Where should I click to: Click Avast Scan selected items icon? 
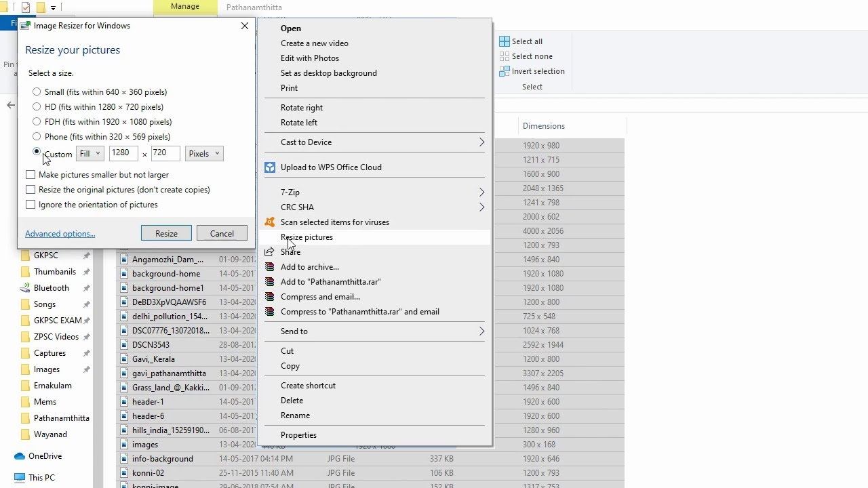point(270,222)
